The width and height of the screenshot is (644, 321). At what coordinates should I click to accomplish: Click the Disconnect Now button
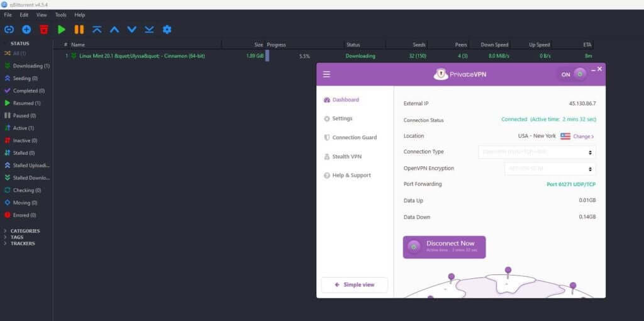point(444,246)
